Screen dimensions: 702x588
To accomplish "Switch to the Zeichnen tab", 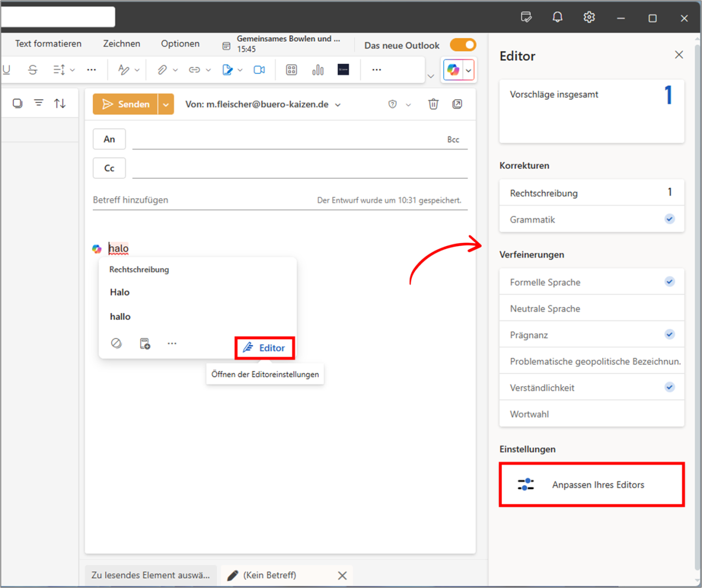I will 121,43.
